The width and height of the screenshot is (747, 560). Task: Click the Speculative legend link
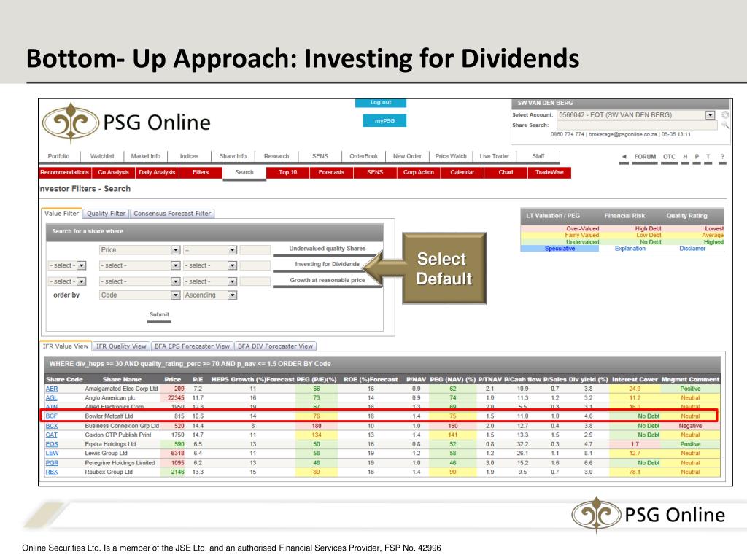click(560, 249)
